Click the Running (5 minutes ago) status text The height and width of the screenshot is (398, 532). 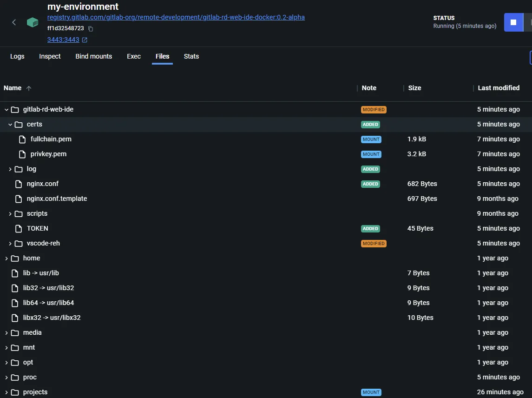tap(465, 26)
